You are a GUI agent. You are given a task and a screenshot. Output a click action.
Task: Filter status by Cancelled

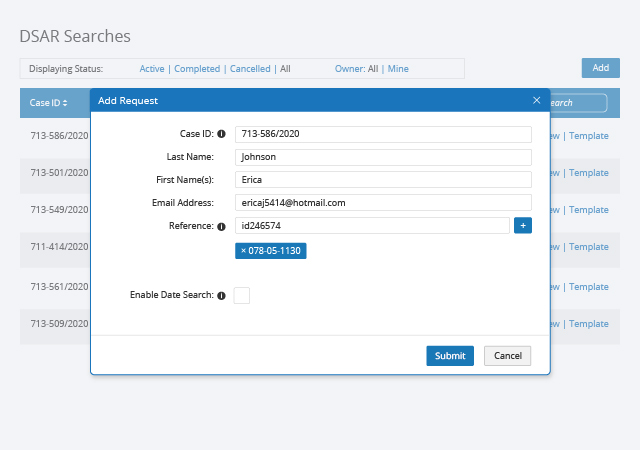[x=250, y=69]
